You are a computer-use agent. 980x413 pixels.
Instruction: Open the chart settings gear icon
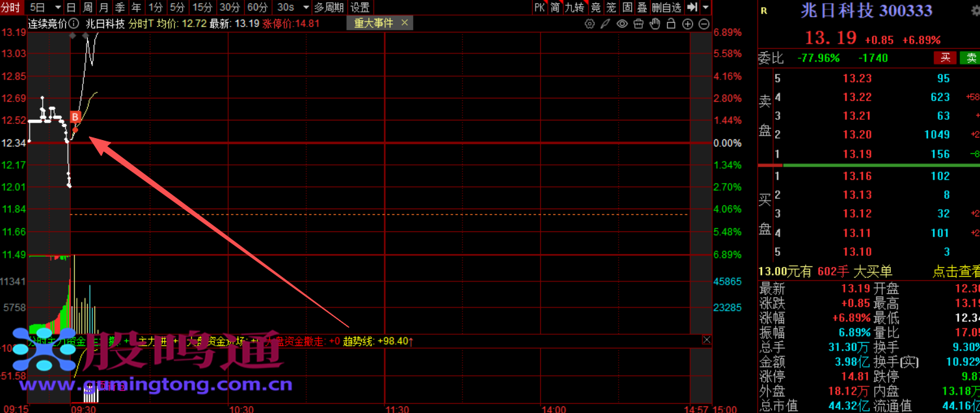click(x=590, y=24)
